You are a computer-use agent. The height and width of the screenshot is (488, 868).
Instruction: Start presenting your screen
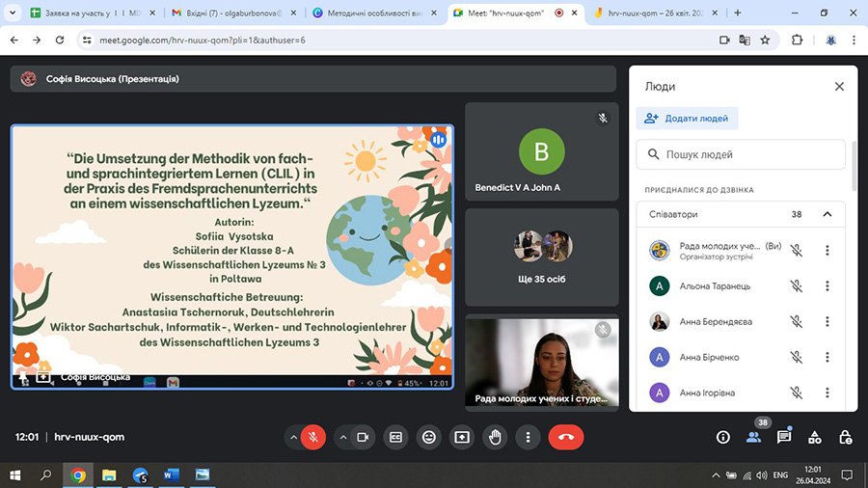click(x=462, y=437)
